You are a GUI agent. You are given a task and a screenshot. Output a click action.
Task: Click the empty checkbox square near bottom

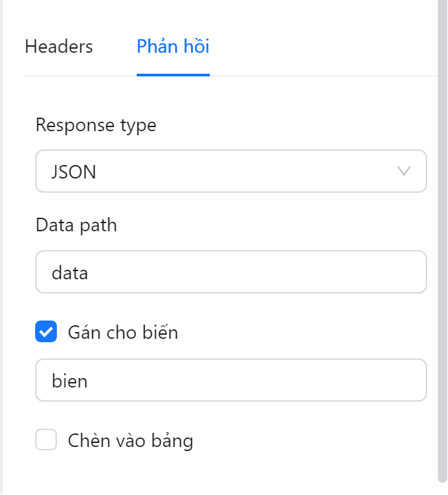[x=46, y=441]
